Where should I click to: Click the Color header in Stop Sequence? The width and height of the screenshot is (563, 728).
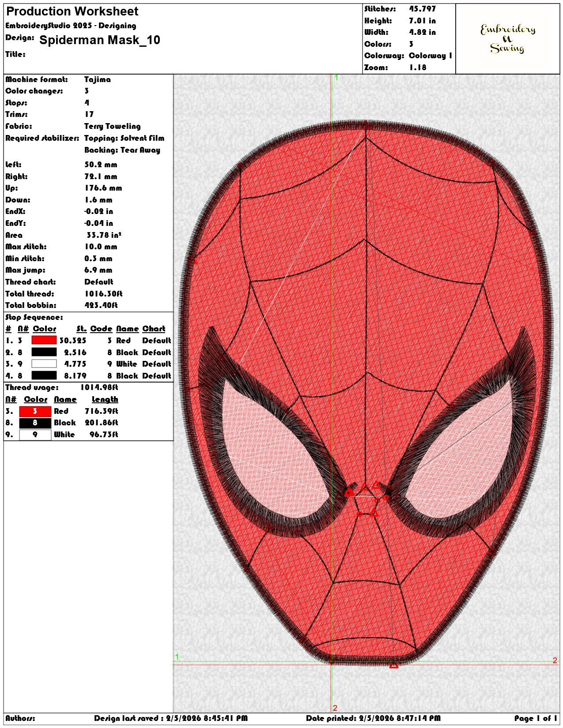45,329
